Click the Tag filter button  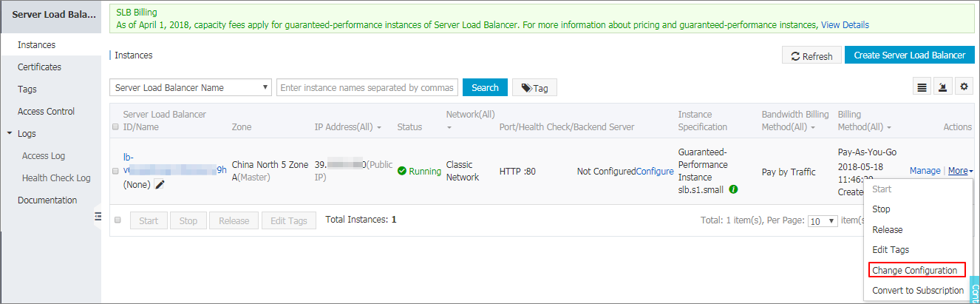coord(534,88)
